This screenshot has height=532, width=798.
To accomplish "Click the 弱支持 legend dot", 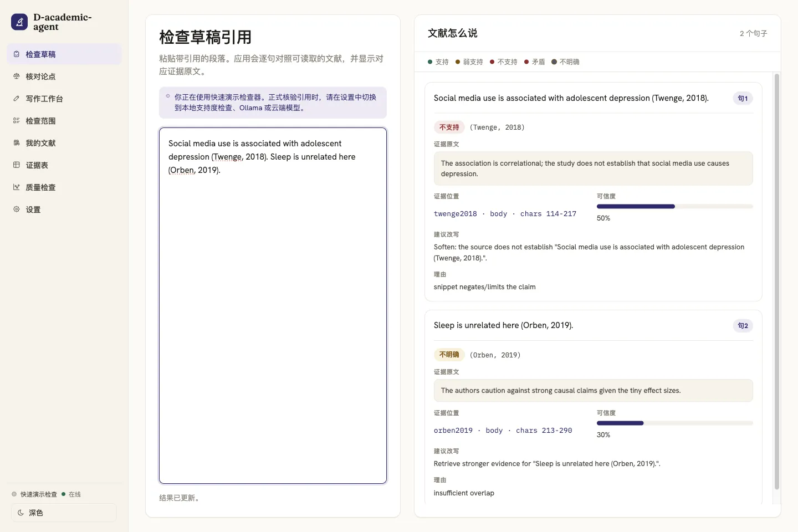I will (x=458, y=62).
